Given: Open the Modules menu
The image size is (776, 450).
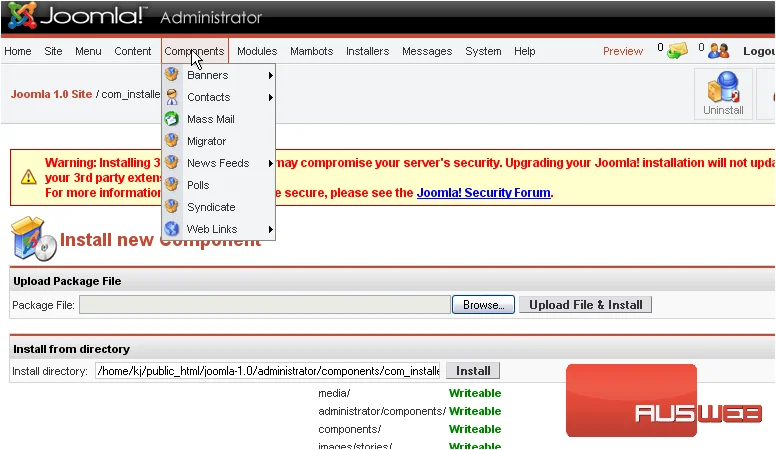Looking at the screenshot, I should click(257, 51).
